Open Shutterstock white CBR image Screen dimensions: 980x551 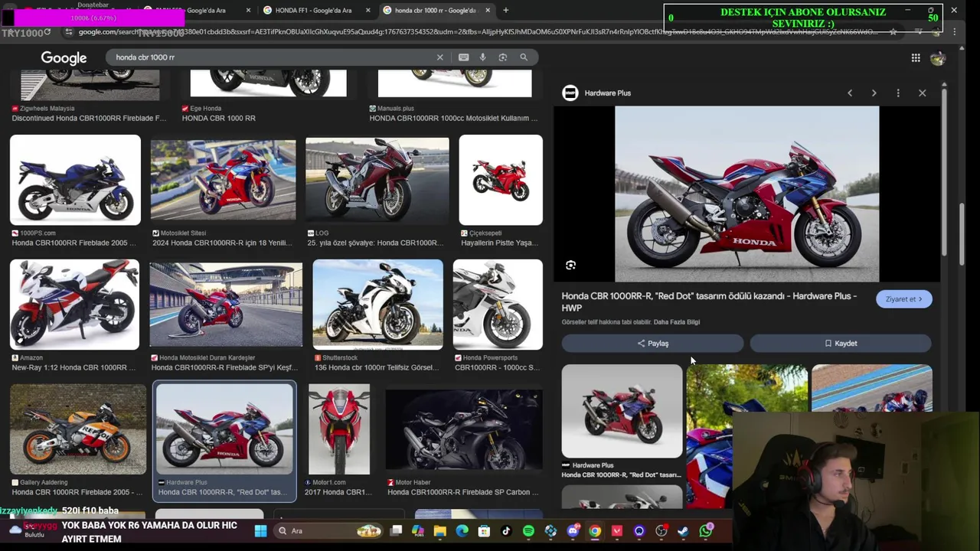tap(377, 305)
